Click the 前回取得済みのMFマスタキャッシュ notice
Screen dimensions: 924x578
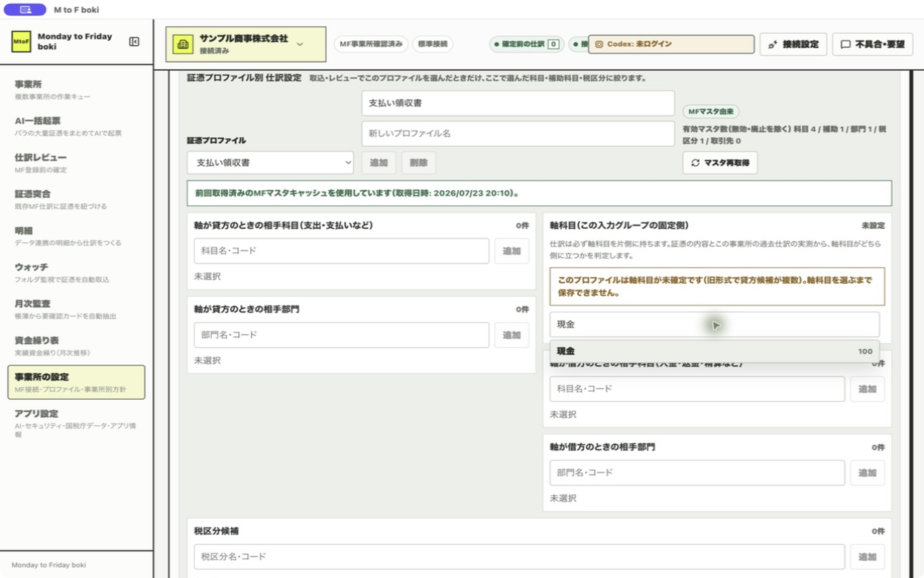[x=539, y=193]
